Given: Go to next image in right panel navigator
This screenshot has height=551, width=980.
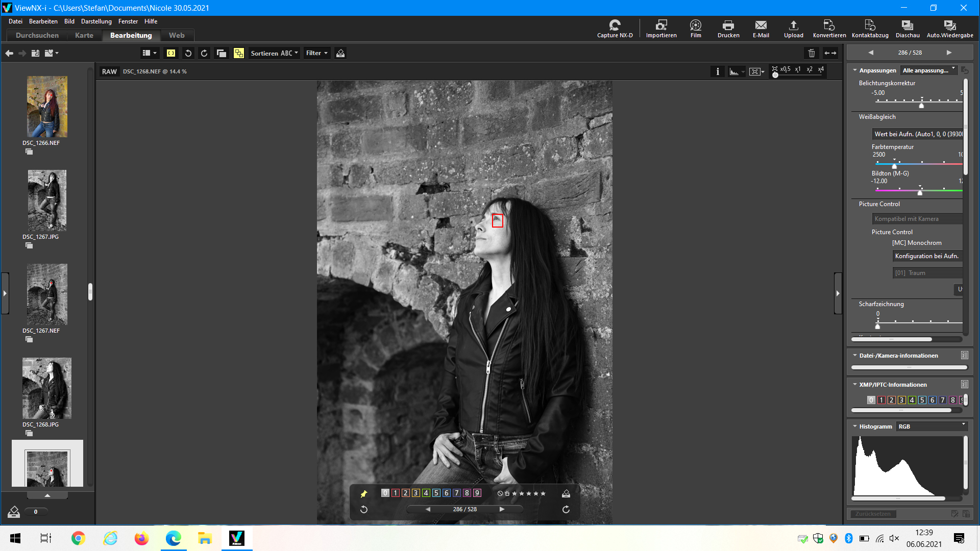Looking at the screenshot, I should coord(949,53).
